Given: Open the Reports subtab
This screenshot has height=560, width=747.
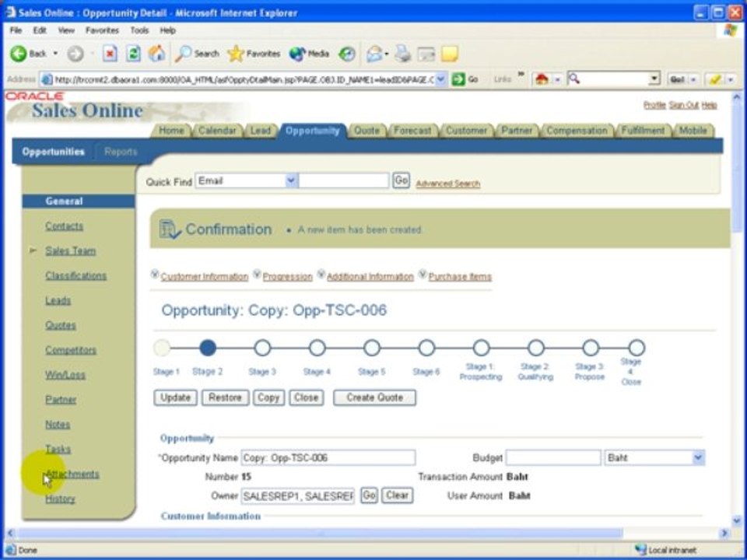Looking at the screenshot, I should [121, 152].
